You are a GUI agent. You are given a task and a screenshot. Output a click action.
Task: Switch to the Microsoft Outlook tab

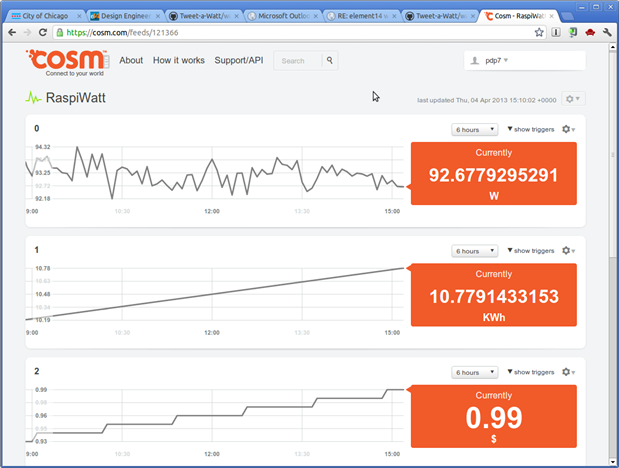pos(282,16)
